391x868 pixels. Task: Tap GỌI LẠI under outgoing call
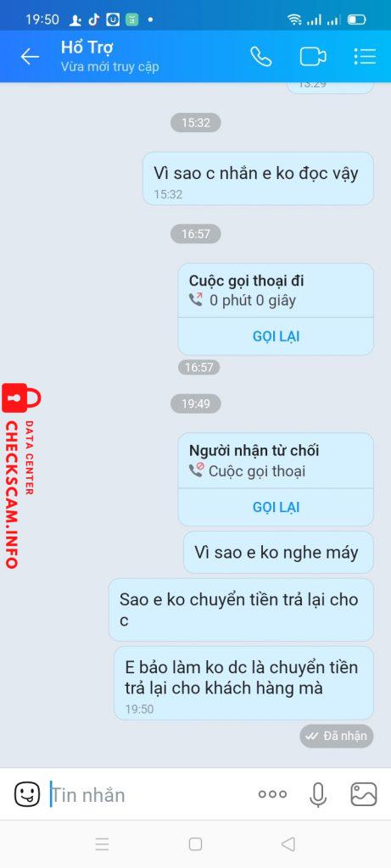point(276,337)
